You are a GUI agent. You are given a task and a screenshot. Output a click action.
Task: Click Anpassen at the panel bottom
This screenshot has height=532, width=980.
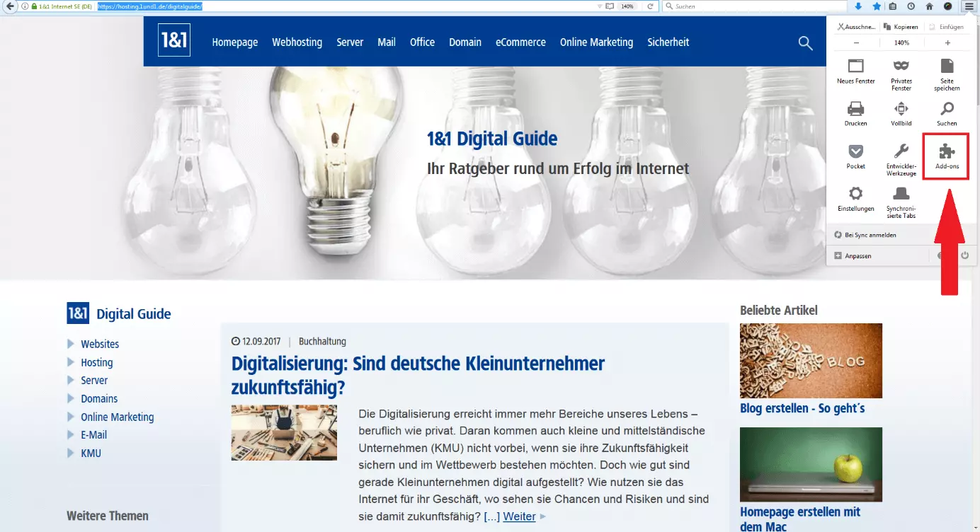[x=853, y=256]
